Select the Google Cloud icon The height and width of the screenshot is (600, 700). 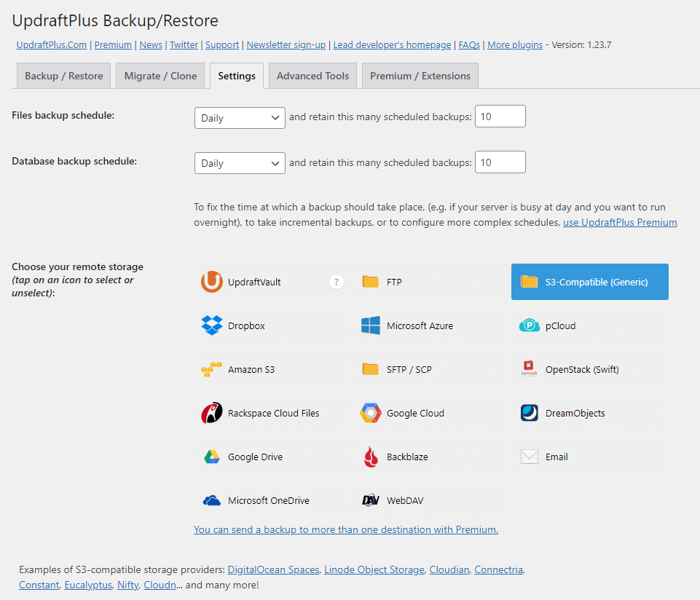coord(371,413)
